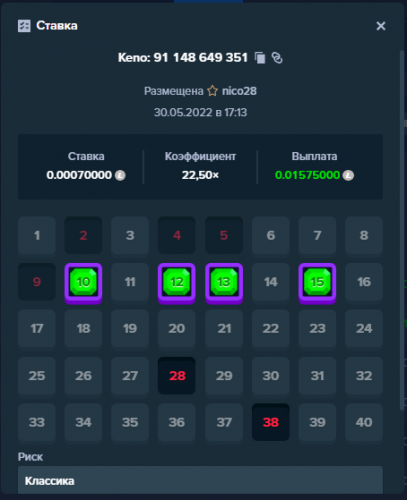
Task: Select keno tile 19
Action: coord(130,329)
